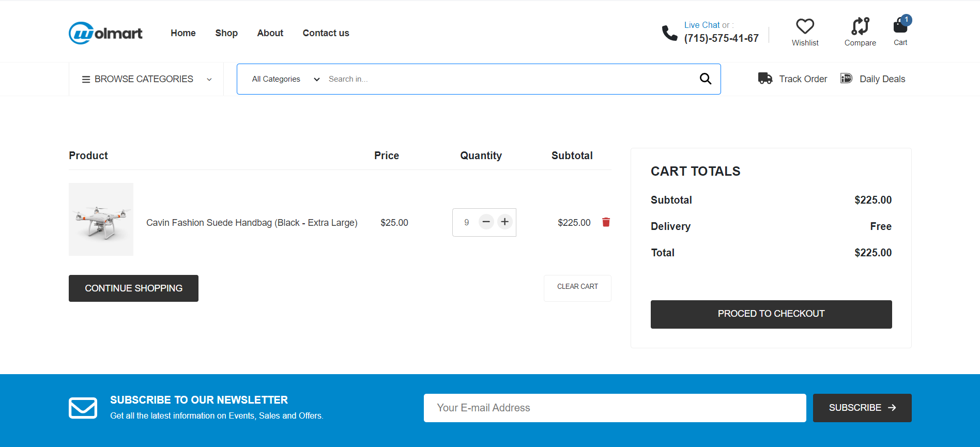
Task: Expand the Browse Categories menu
Action: pyautogui.click(x=146, y=79)
